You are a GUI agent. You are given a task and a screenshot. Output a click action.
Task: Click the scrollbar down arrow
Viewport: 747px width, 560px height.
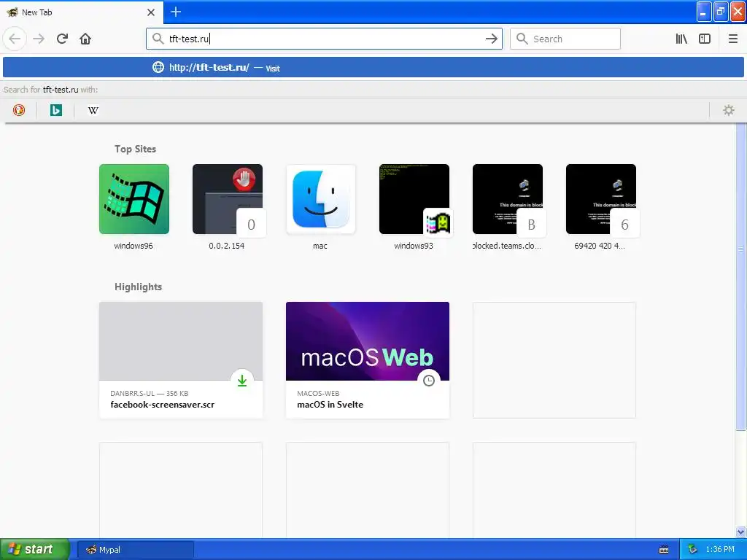[x=741, y=532]
